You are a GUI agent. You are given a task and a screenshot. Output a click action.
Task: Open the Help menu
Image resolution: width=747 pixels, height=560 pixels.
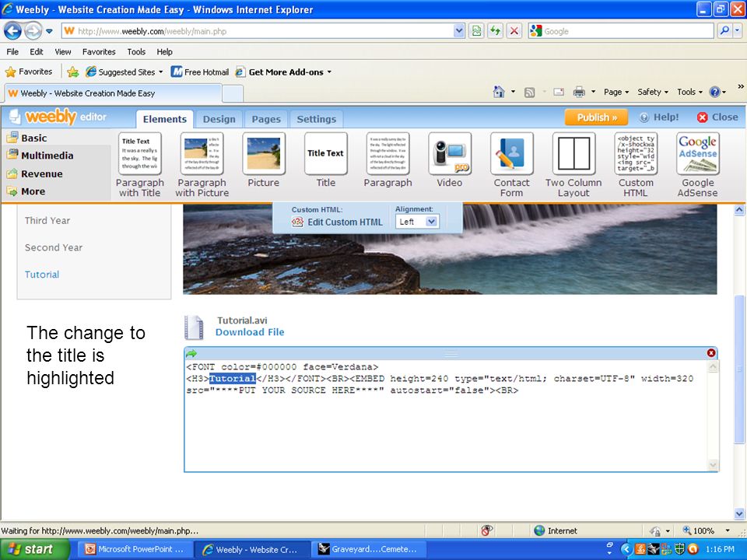click(x=164, y=51)
